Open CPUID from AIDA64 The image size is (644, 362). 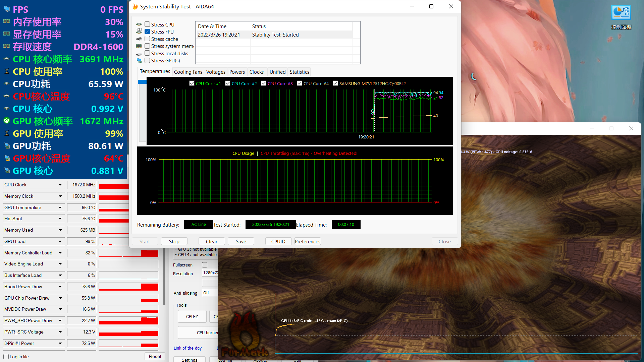(278, 241)
